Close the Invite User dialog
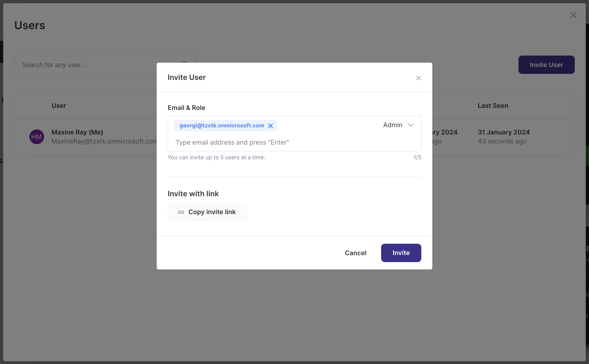Screen dimensions: 589x364 [x=419, y=78]
